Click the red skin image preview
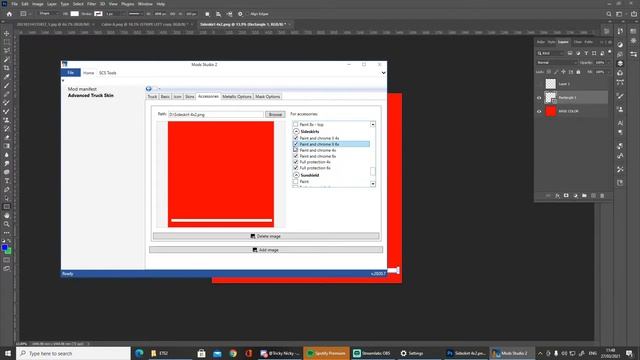Viewport: 640px width, 360px height. point(221,174)
